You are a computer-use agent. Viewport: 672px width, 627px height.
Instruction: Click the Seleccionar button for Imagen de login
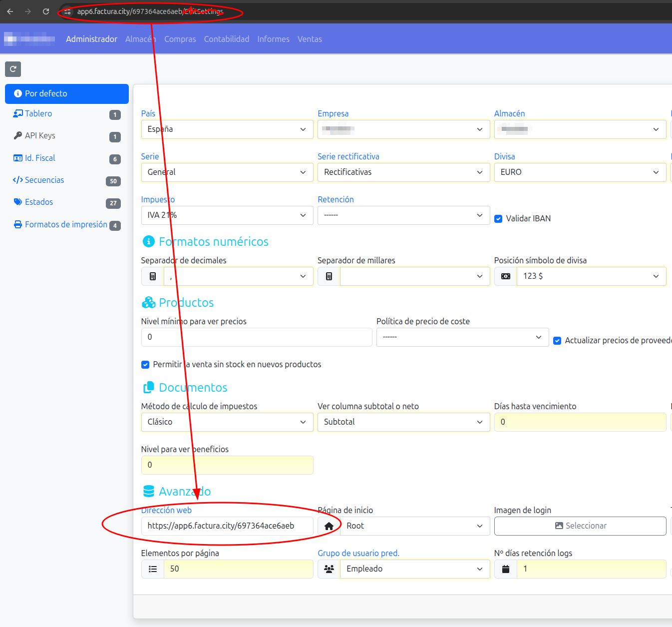(x=580, y=526)
